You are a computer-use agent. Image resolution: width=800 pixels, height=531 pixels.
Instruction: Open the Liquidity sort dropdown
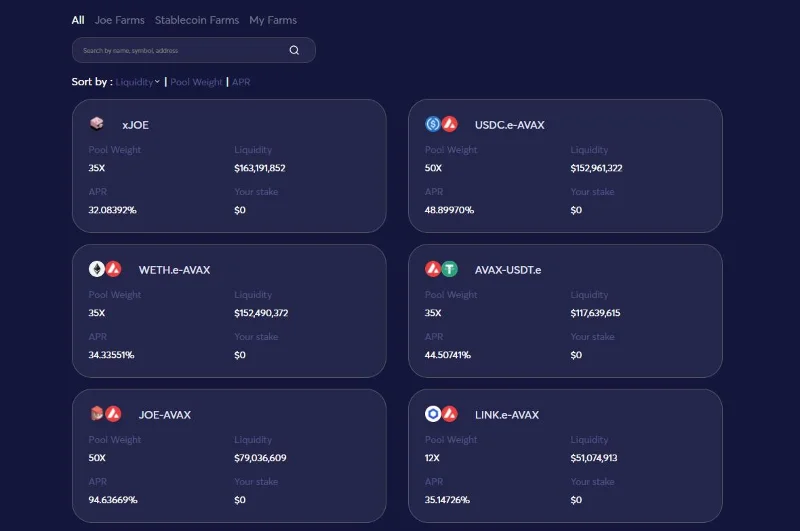(x=137, y=82)
